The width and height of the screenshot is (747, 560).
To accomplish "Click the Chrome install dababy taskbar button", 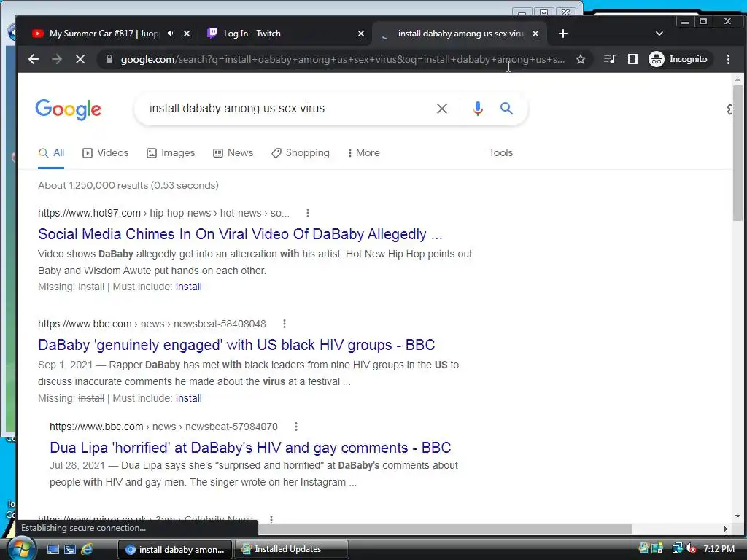I will coord(175,549).
